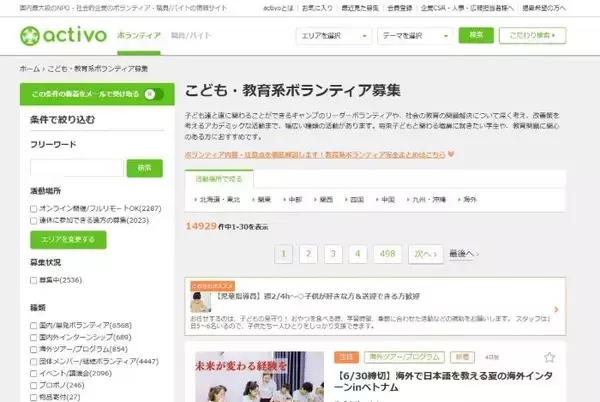Click the エリアを変更する button
The image size is (600, 402).
[x=68, y=240]
